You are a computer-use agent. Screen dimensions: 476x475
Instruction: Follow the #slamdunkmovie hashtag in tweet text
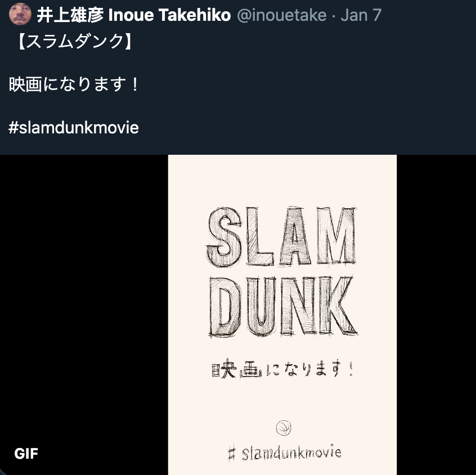coord(74,128)
